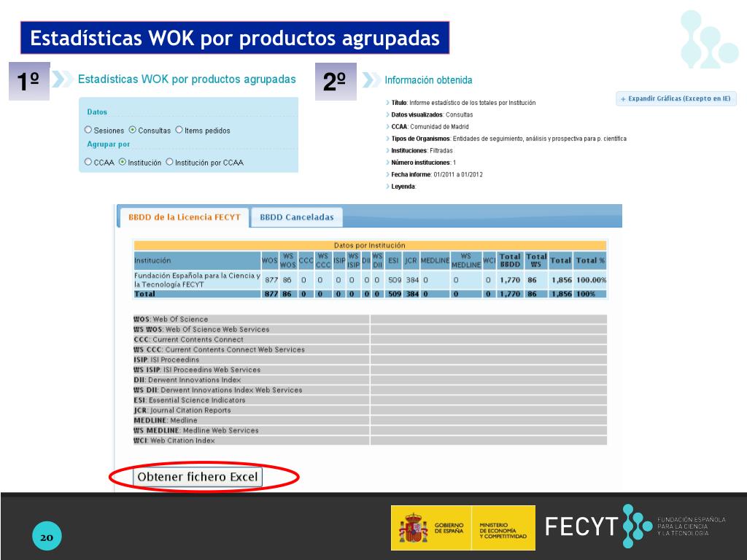Click the ESI column header

click(x=393, y=260)
